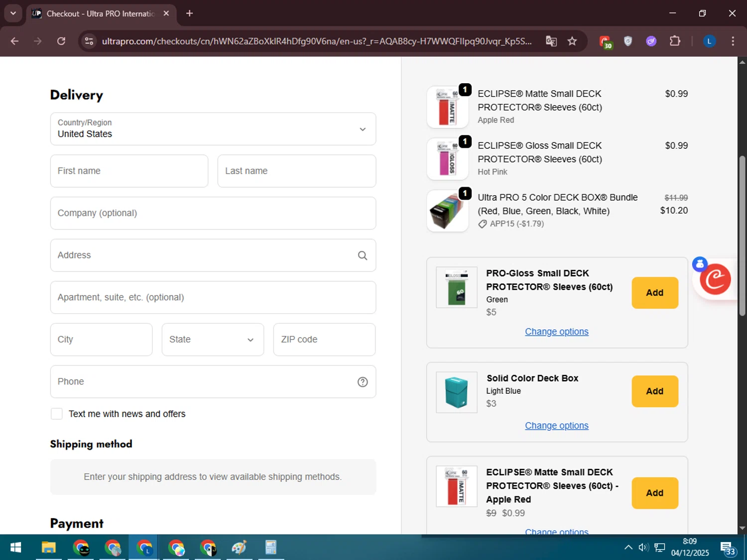Click the browser address bar URL
The height and width of the screenshot is (560, 747).
(317, 41)
